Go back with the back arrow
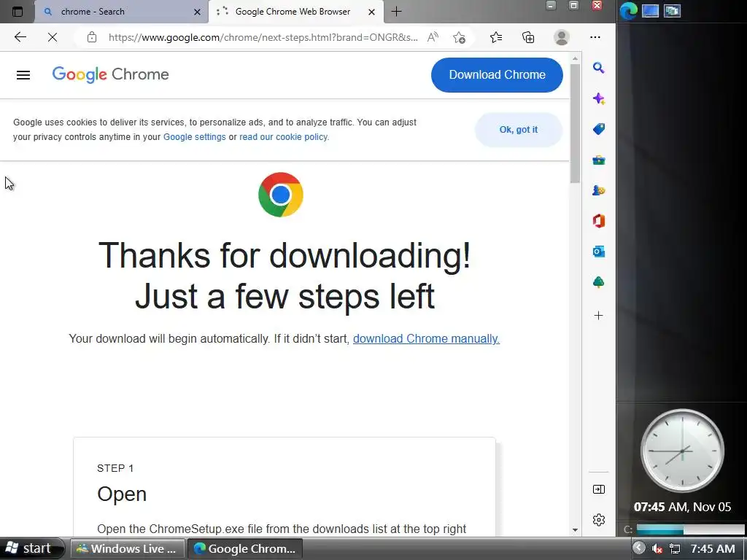 tap(20, 37)
